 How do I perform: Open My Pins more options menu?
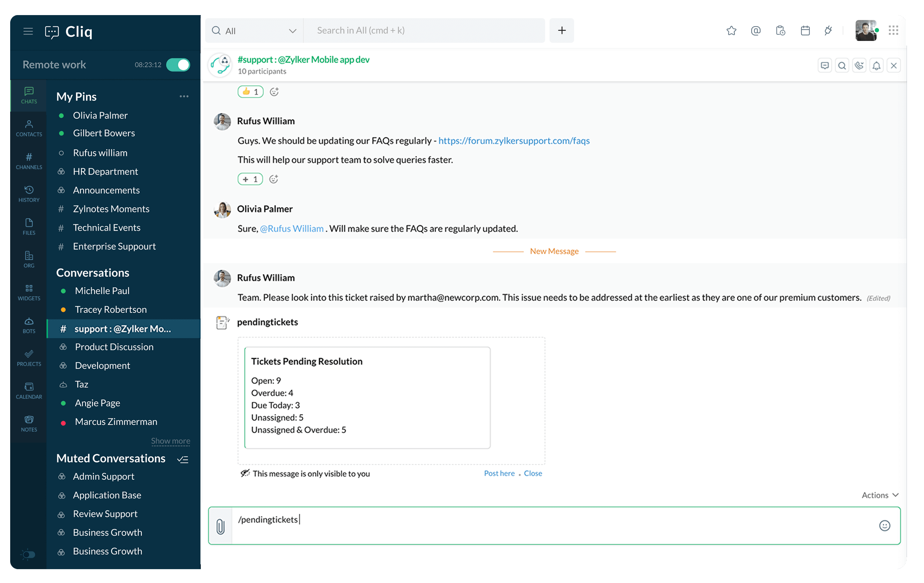pos(184,96)
